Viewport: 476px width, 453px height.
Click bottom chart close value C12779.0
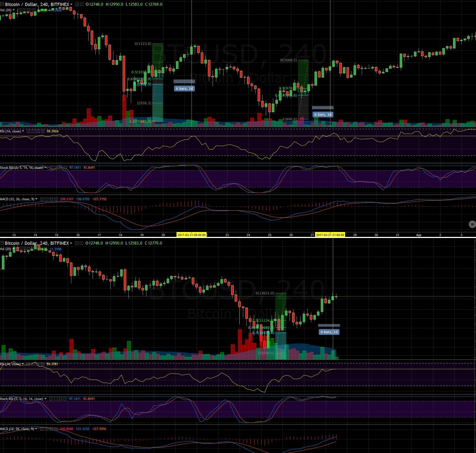153,243
